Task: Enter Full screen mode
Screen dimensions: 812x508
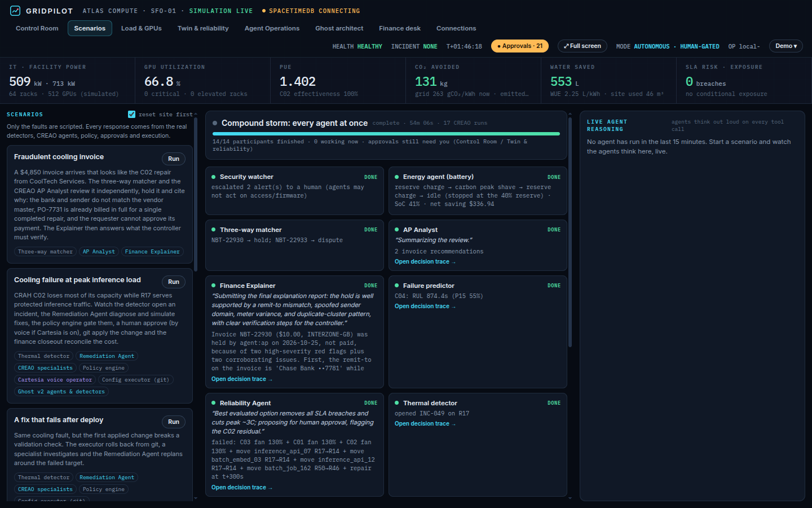Action: point(582,46)
